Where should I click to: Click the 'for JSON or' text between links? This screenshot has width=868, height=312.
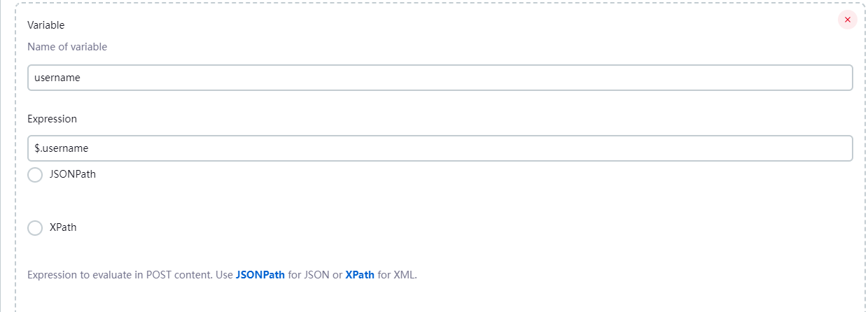coord(315,275)
